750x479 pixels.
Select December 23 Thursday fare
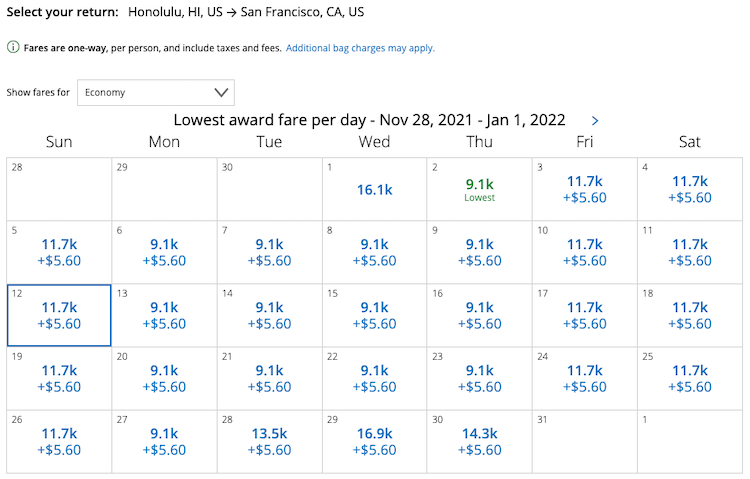click(x=479, y=379)
